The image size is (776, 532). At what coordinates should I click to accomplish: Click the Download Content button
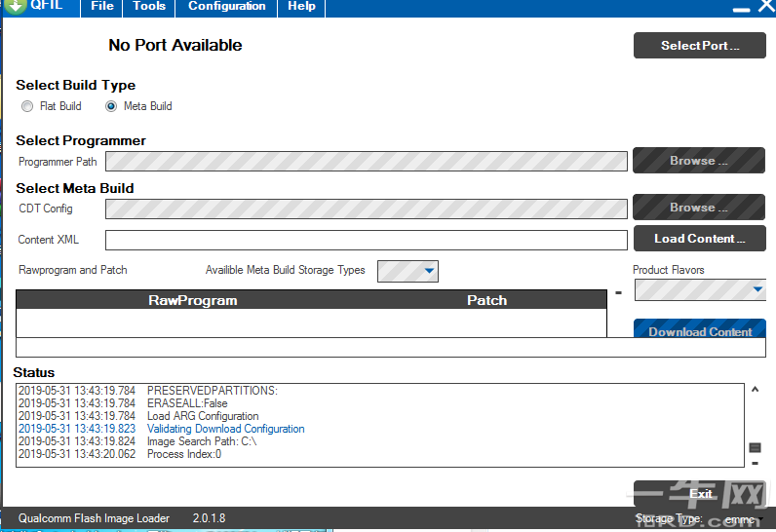click(699, 329)
